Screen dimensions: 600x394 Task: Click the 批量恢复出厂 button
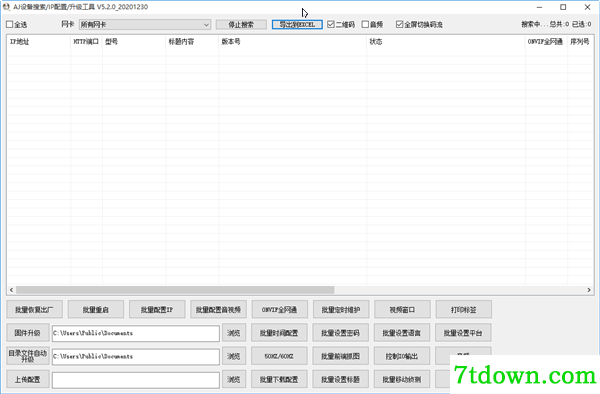pyautogui.click(x=34, y=309)
